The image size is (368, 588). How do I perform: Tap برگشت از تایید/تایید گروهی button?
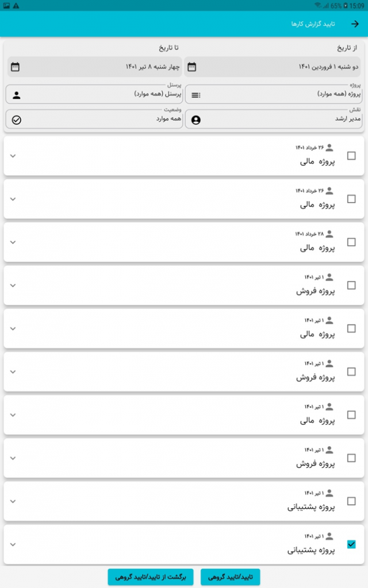click(151, 577)
